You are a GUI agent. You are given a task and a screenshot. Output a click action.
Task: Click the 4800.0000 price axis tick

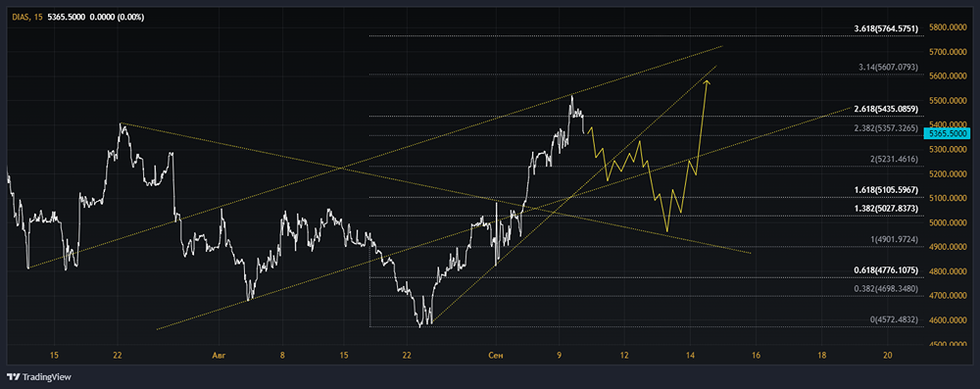click(x=949, y=271)
